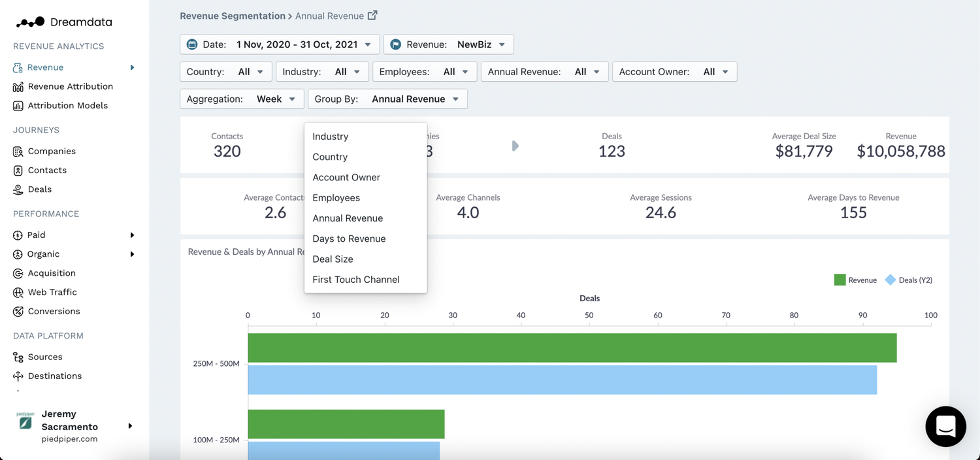
Task: Click green revenue bar for 250M - 500M
Action: (x=572, y=348)
